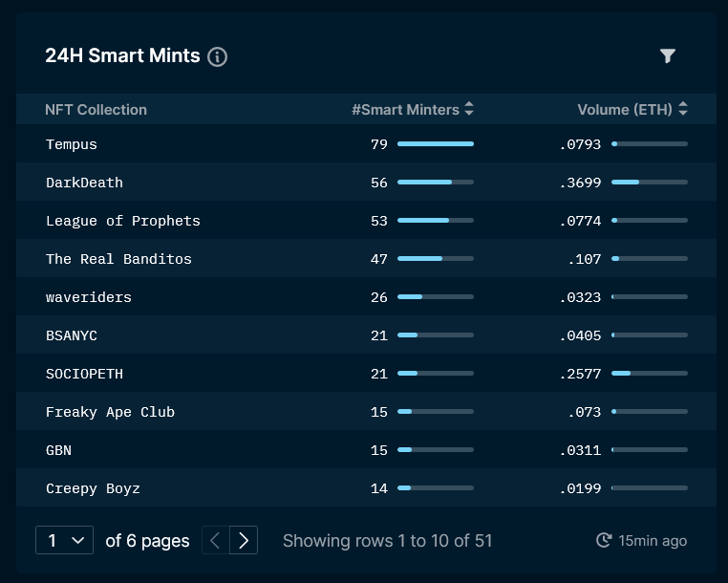
Task: Expand the page number dropdown
Action: click(65, 540)
